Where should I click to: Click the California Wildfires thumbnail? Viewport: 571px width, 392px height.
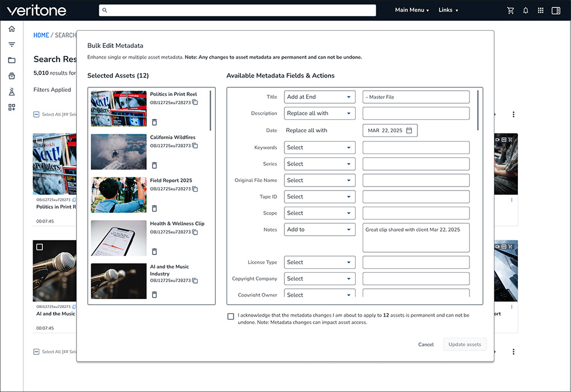click(119, 152)
